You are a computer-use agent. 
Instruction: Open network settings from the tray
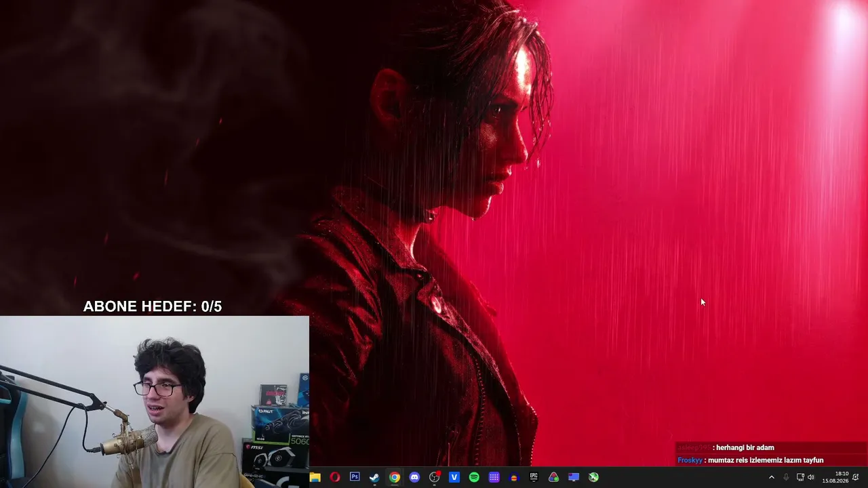800,477
